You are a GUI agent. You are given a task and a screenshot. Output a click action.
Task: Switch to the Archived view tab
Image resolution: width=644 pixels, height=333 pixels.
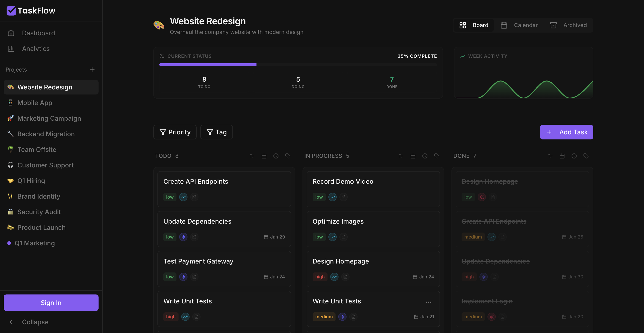pos(568,25)
